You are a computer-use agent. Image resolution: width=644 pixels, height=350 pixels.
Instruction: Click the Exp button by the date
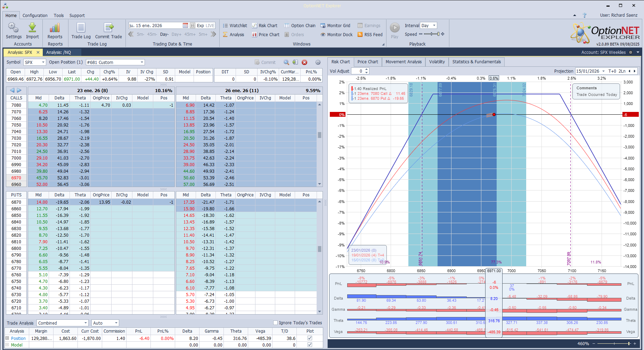point(201,25)
